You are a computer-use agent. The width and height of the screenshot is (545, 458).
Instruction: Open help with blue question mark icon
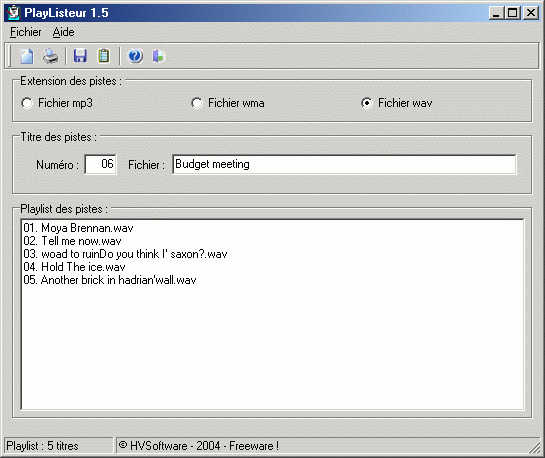coord(135,56)
